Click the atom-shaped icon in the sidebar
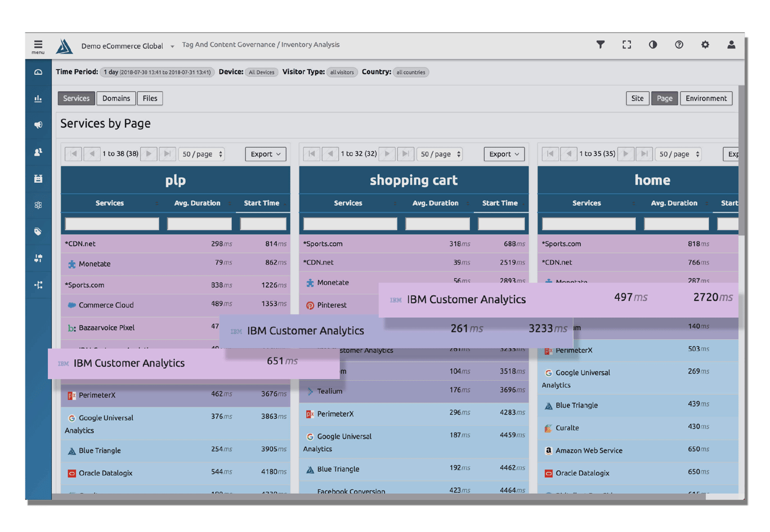Viewport: 770px width, 532px height. click(38, 205)
